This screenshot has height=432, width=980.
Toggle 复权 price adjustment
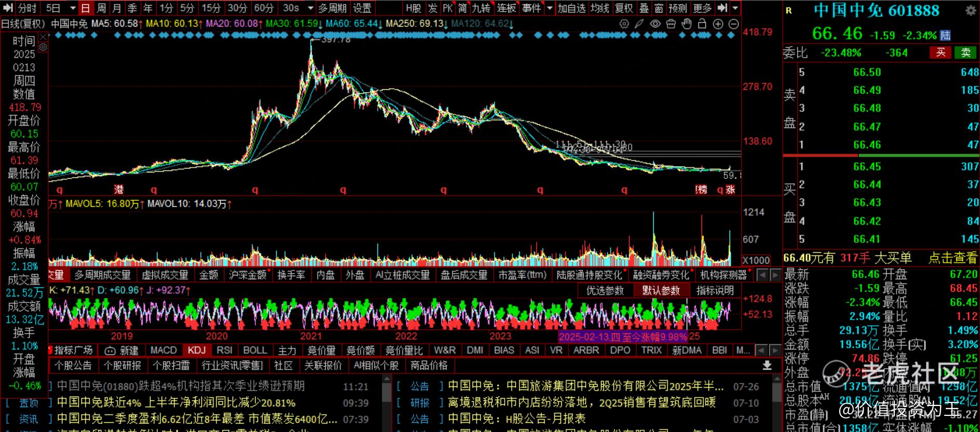point(624,8)
